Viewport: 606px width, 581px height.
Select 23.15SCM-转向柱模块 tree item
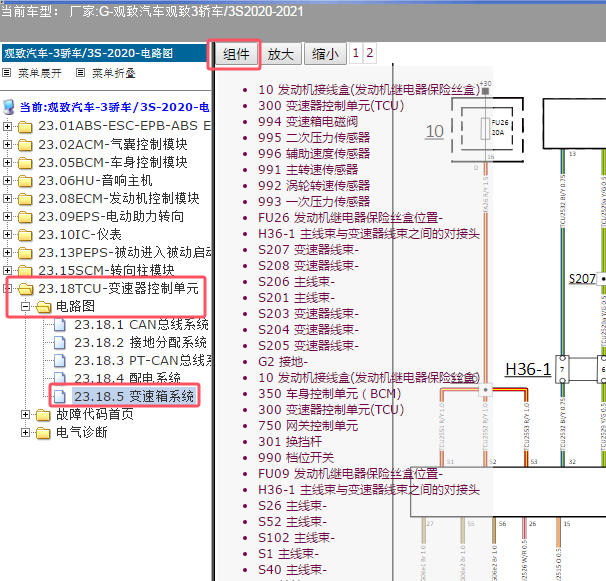(106, 270)
